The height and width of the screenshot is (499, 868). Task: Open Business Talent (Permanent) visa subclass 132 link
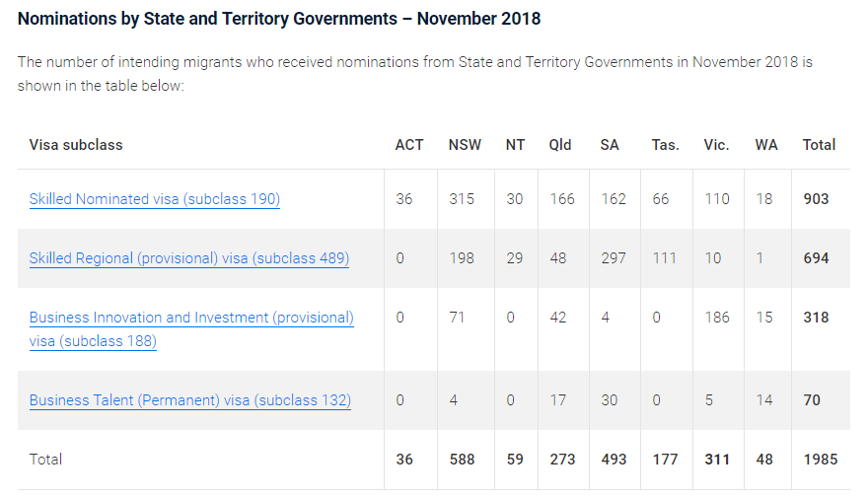point(190,400)
